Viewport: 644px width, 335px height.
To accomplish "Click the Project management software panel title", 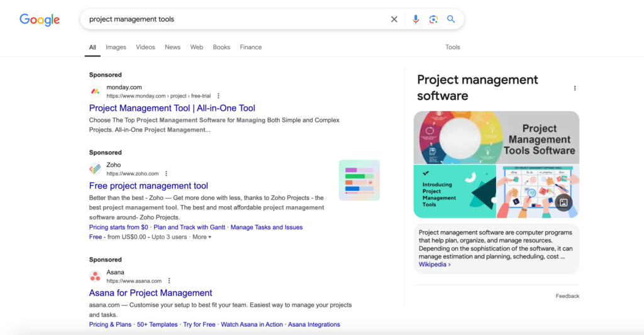I will 477,87.
